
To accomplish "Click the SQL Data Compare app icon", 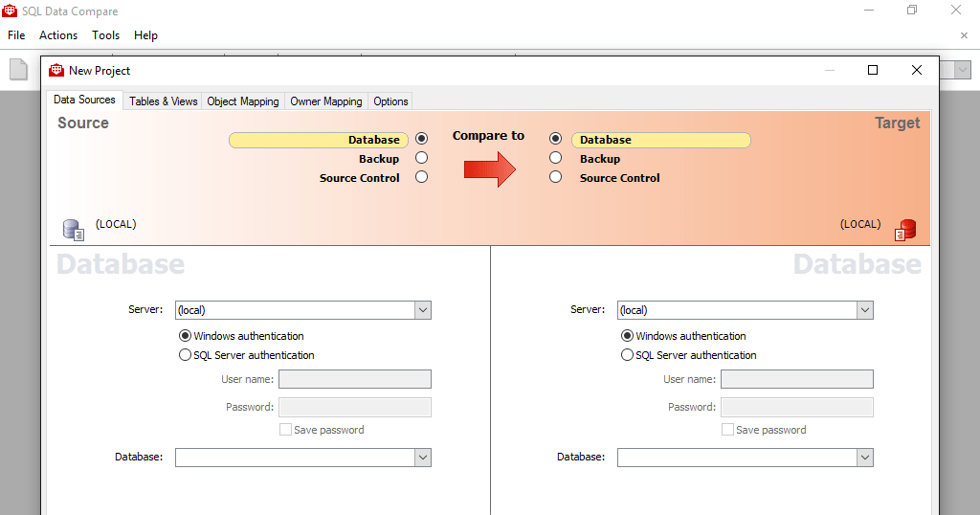I will (10, 11).
